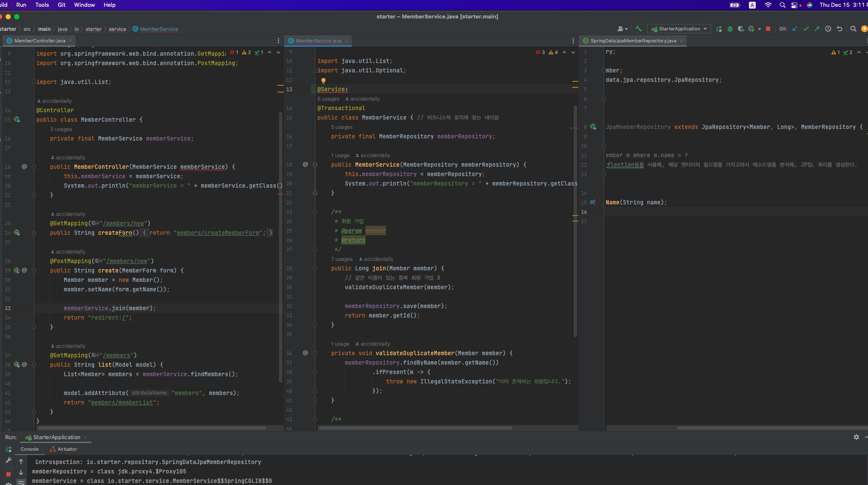Click the Git push green arrow icon
Viewport: 868px width, 485px height.
(x=817, y=29)
